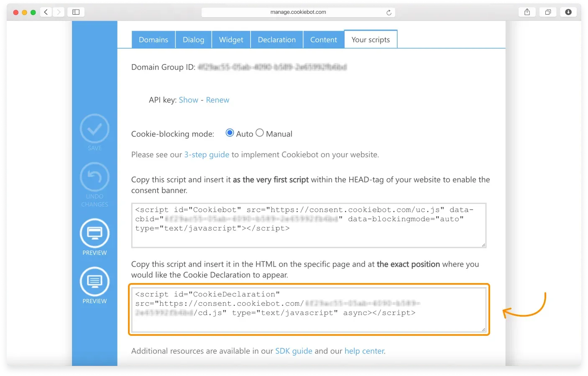Click the Undo Changes icon

pos(95,177)
